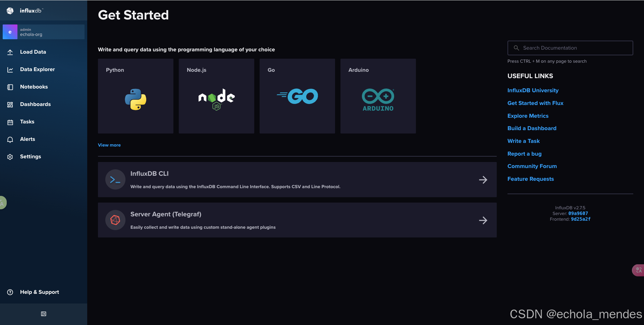Click the Arduino logo

click(378, 100)
